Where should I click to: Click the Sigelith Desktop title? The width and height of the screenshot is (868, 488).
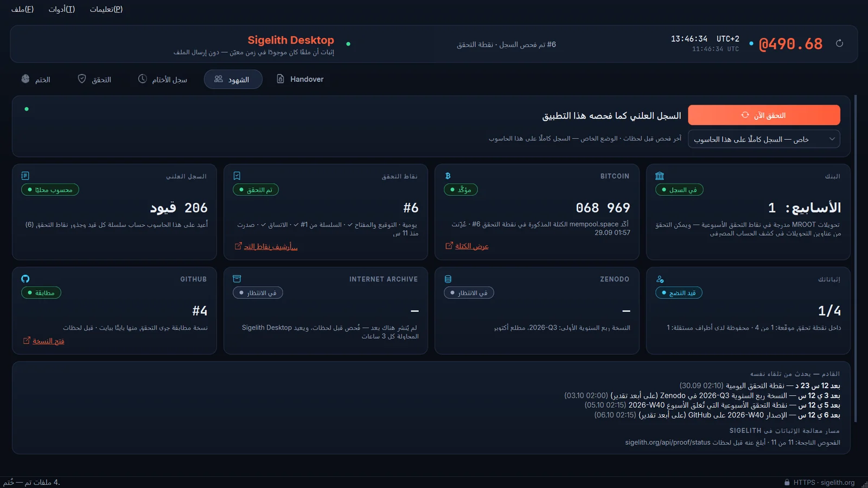[291, 40]
